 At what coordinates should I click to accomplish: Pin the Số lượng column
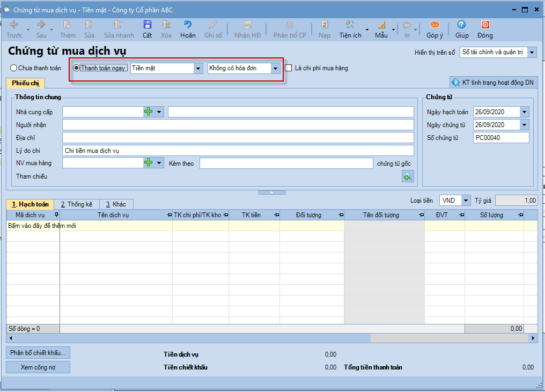tap(520, 215)
